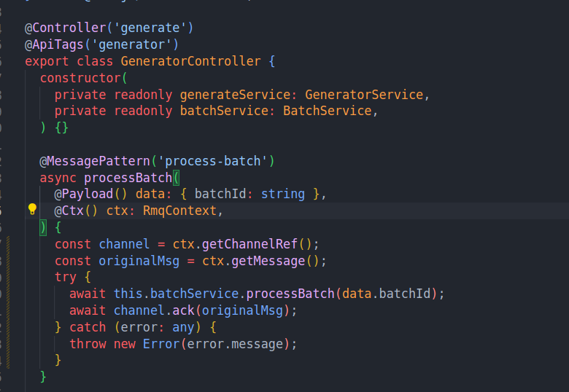Screen dimensions: 569x392
Task: Click the ack method on channel
Action: (183, 310)
